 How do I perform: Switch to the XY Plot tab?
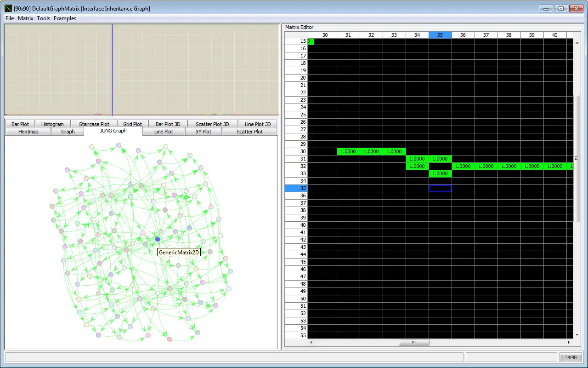coord(204,132)
